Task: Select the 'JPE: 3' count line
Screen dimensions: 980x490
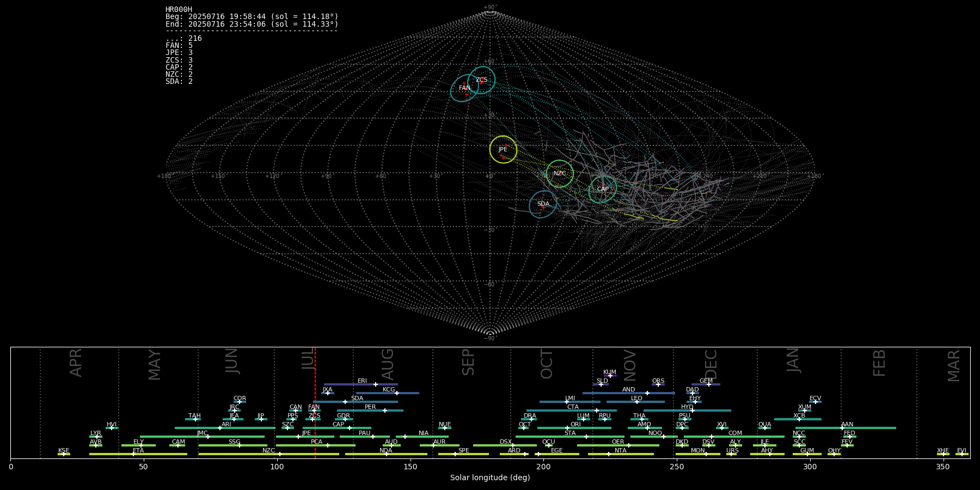Action: tap(179, 53)
